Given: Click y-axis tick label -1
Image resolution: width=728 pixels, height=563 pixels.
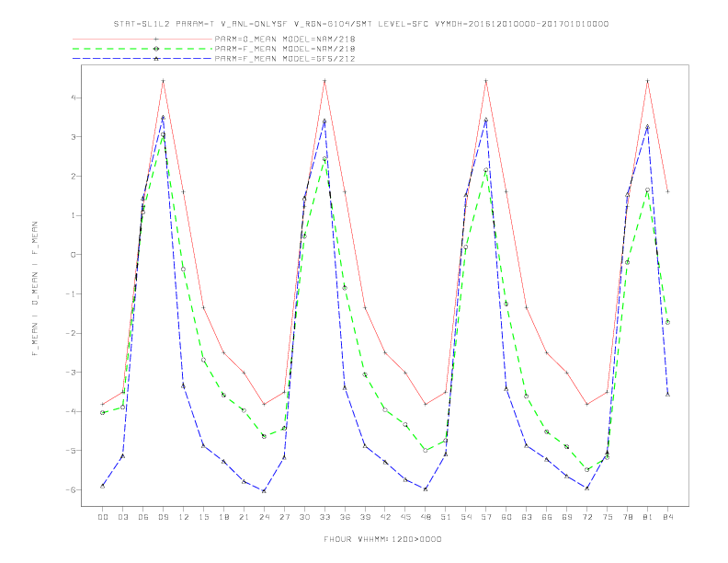Looking at the screenshot, I should pos(70,294).
